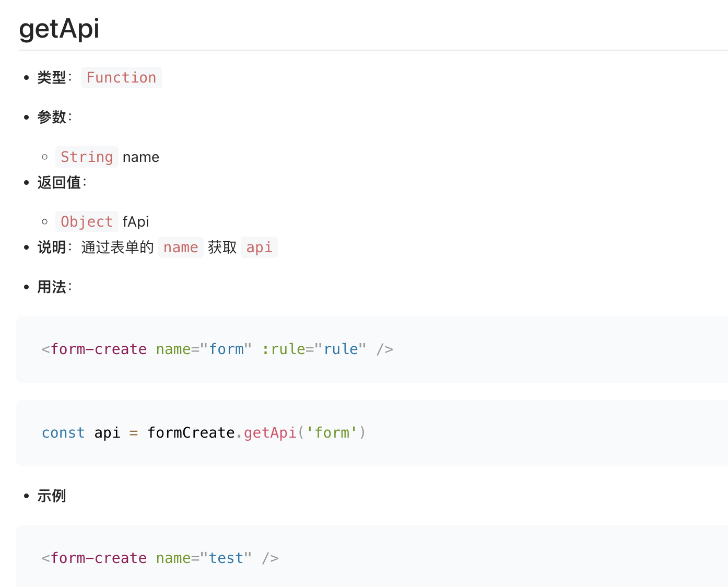Click the getApi page heading
Screen dimensions: 728x587
tap(58, 29)
